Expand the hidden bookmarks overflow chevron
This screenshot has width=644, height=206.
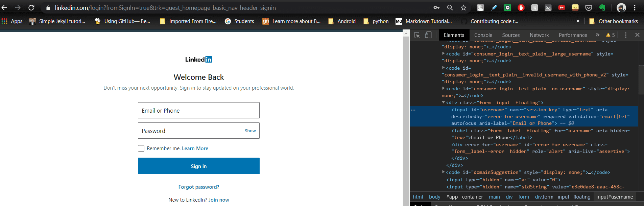(578, 21)
